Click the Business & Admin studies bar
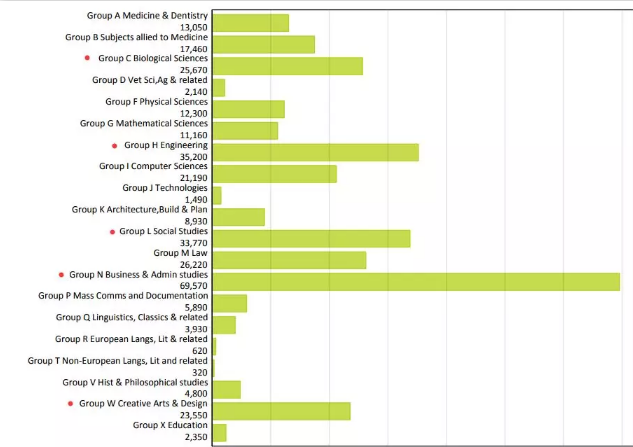The height and width of the screenshot is (447, 633). (x=416, y=282)
